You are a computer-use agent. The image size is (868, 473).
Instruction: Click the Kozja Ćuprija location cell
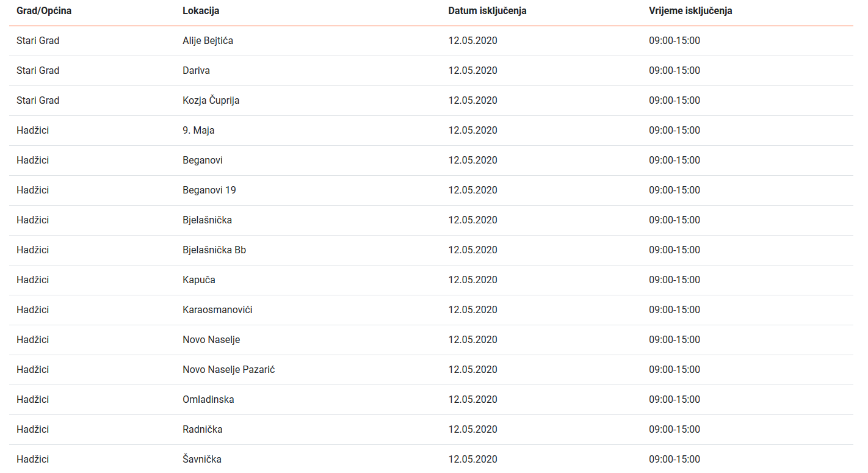pyautogui.click(x=211, y=101)
